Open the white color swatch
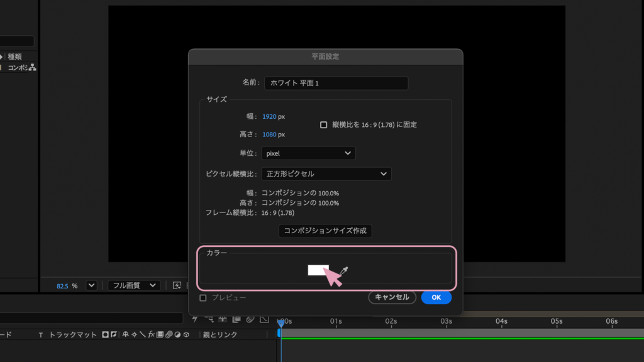 318,270
